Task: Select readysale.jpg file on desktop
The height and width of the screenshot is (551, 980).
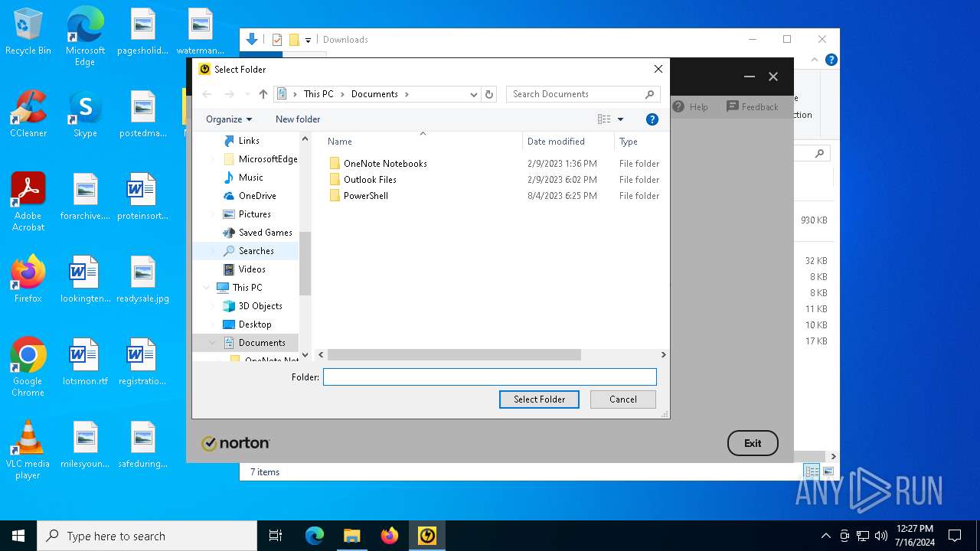Action: [x=142, y=279]
